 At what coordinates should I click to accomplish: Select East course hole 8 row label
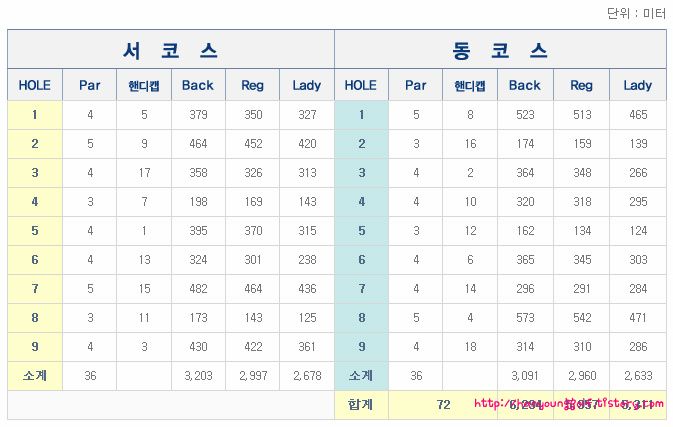361,318
